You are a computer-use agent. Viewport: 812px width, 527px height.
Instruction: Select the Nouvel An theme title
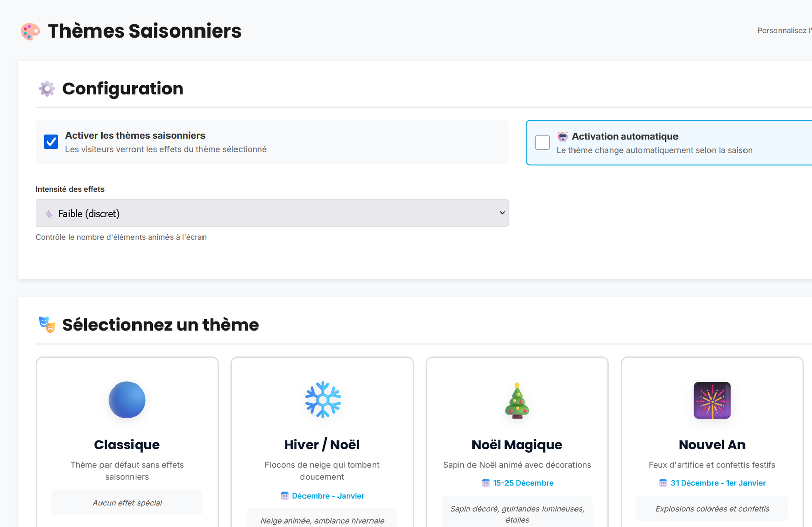pyautogui.click(x=712, y=445)
